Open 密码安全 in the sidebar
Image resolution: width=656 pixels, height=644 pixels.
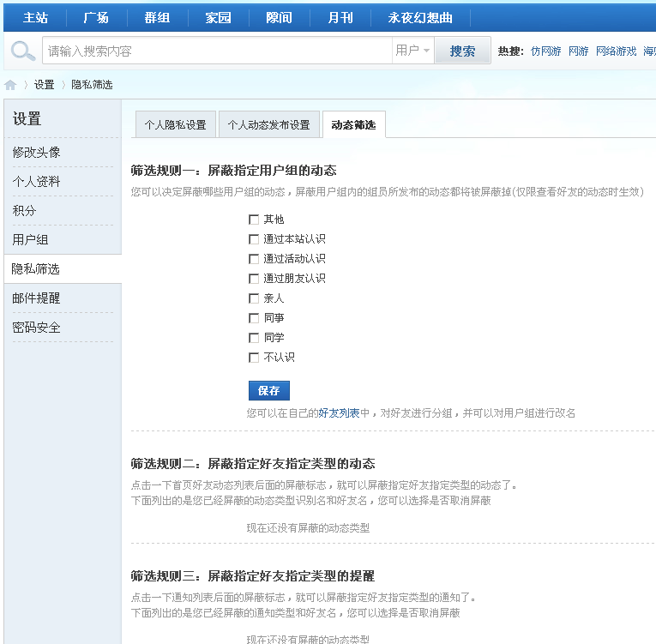pos(36,328)
